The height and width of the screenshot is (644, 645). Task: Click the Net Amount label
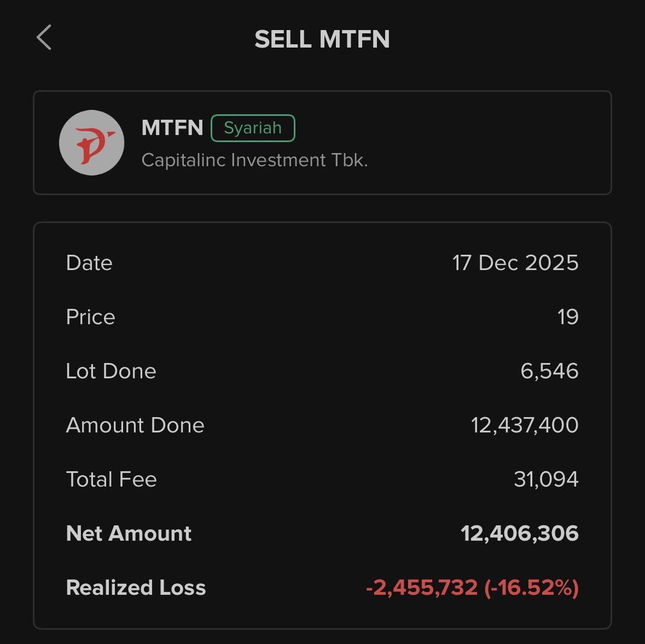(x=129, y=534)
